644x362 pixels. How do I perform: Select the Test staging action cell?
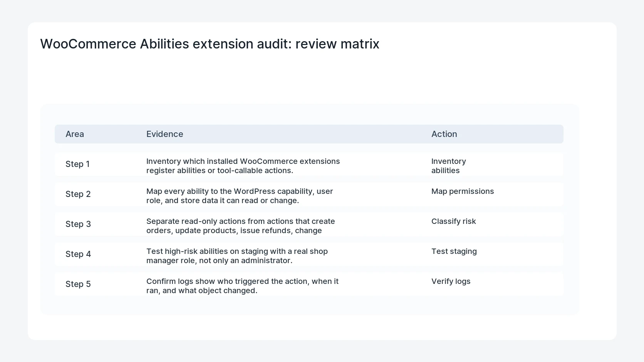(454, 251)
